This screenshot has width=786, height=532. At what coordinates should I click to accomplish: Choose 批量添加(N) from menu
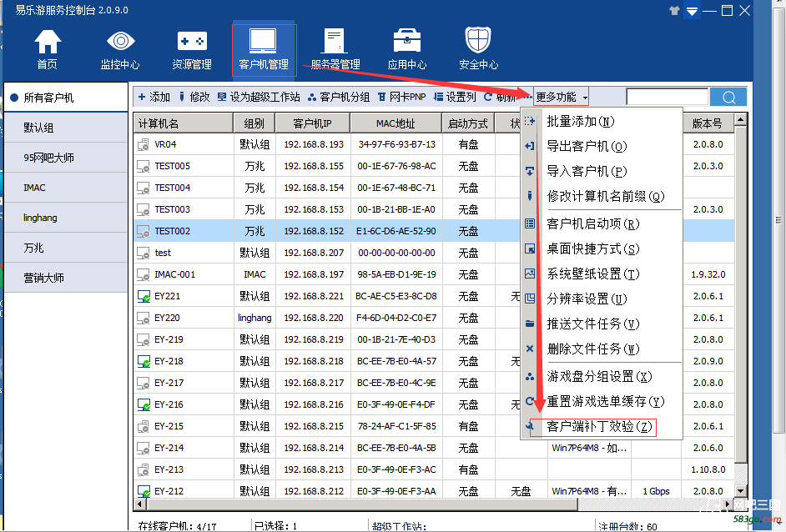coord(602,121)
